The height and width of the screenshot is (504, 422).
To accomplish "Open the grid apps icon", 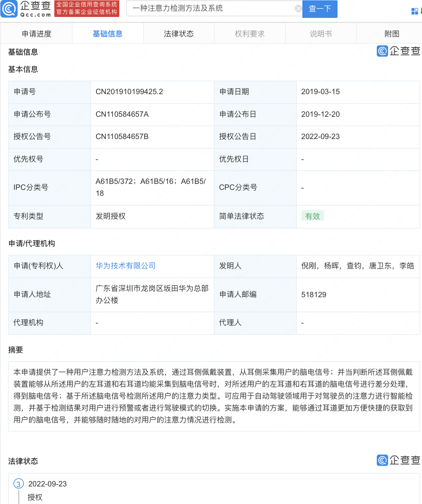I will coord(414,11).
